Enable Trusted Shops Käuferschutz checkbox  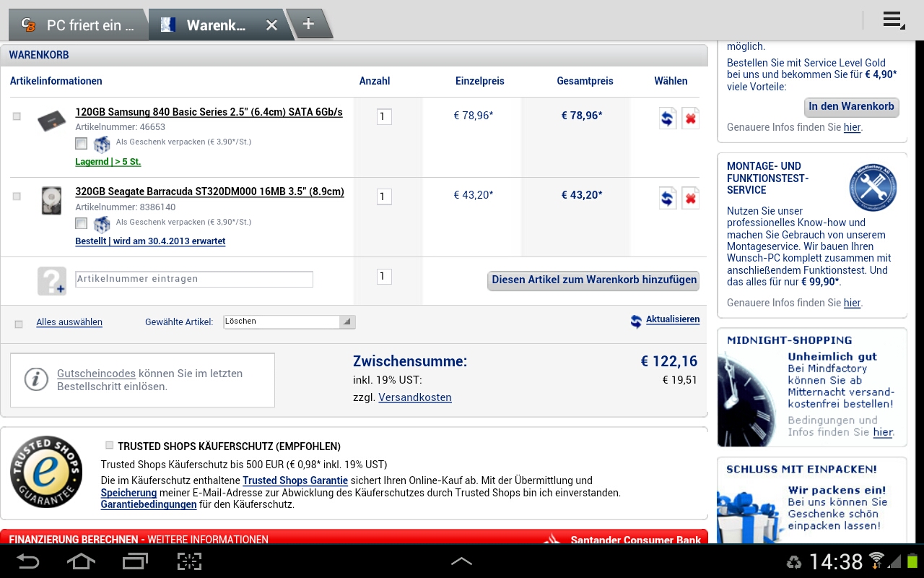pos(109,445)
